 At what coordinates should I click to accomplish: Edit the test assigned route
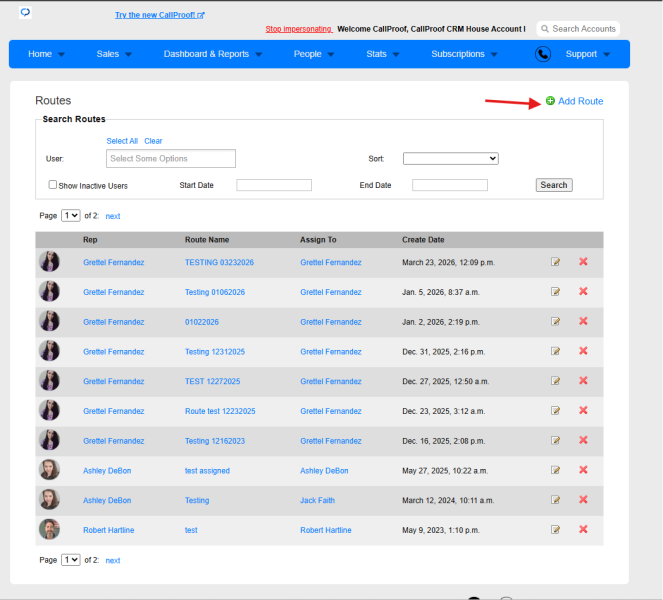[x=555, y=470]
